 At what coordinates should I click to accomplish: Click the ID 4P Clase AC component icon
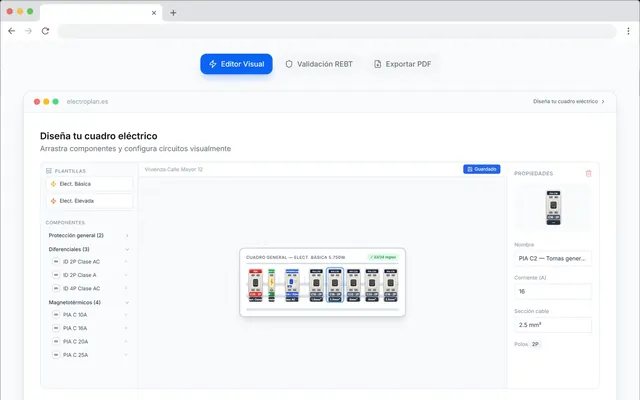point(56,288)
